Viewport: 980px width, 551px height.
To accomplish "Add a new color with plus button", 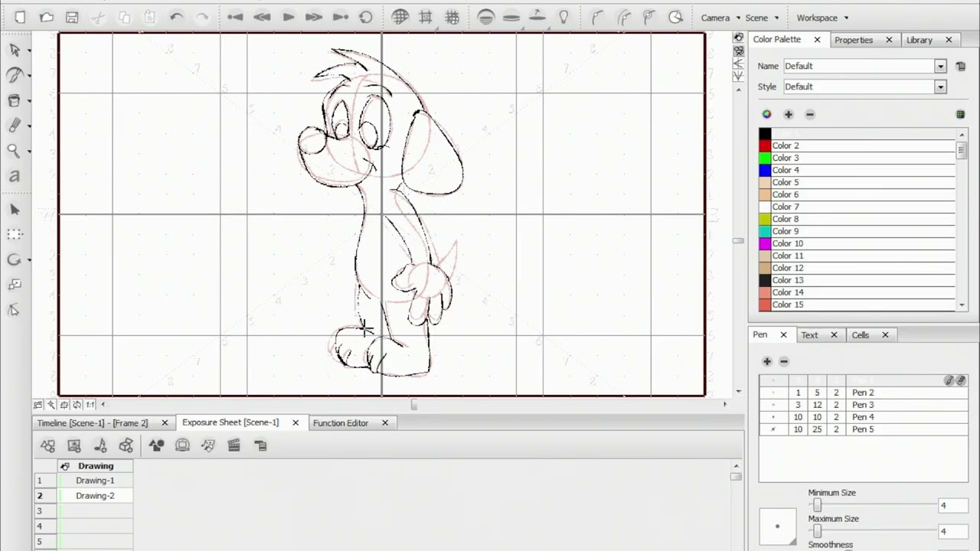I will [x=788, y=115].
